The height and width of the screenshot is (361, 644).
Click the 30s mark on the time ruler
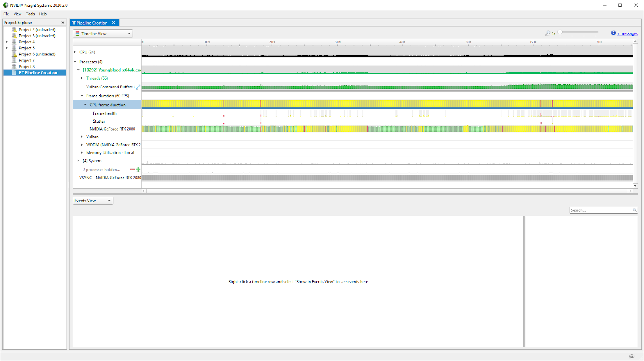coord(337,42)
